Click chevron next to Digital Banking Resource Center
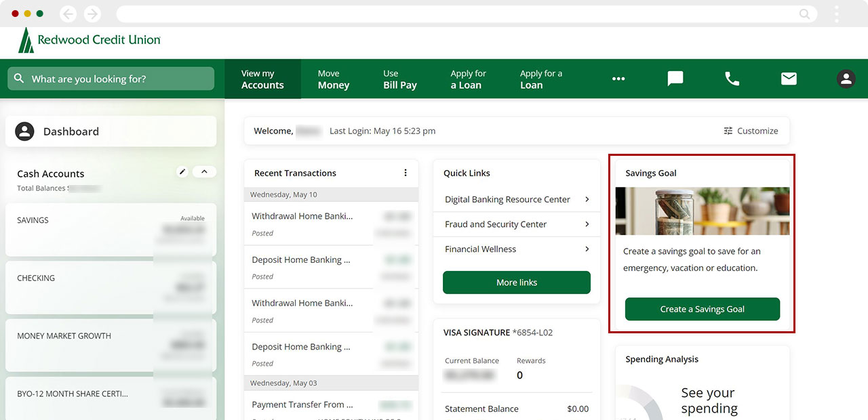Image resolution: width=868 pixels, height=420 pixels. click(x=587, y=199)
